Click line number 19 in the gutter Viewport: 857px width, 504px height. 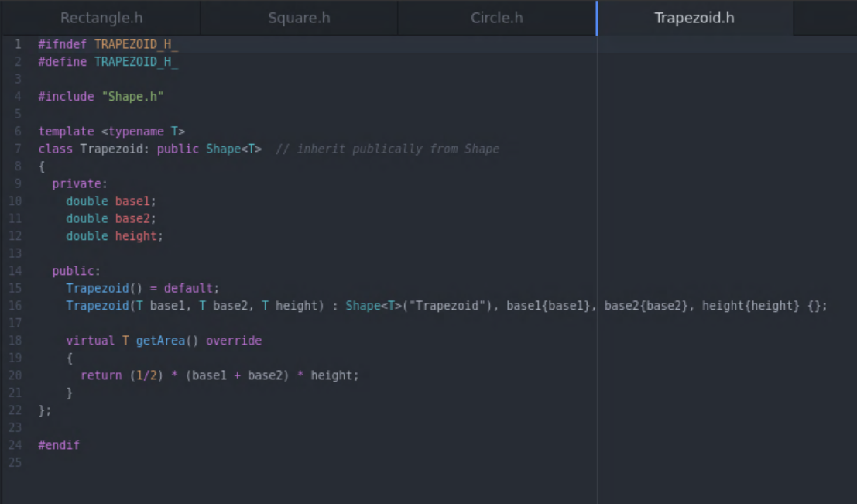click(x=15, y=358)
